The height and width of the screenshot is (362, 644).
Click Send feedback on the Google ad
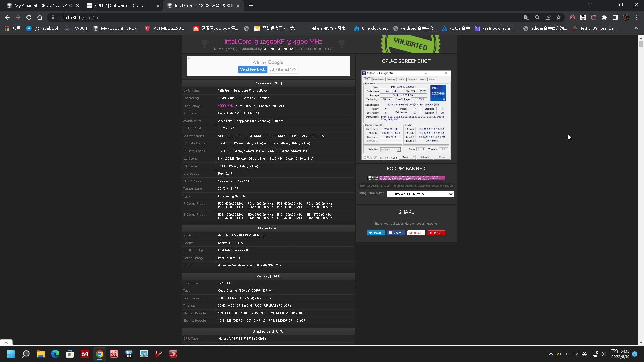click(252, 69)
